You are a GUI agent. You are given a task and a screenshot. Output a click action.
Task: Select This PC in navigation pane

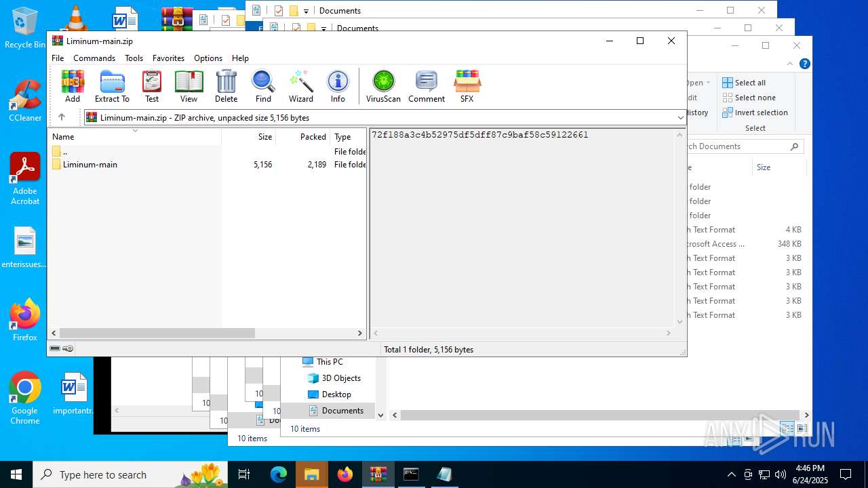point(330,362)
